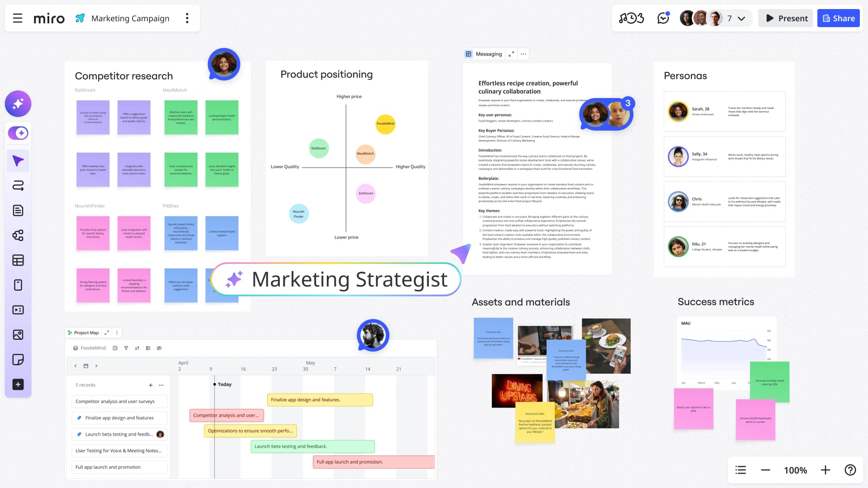Open the main hamburger menu
Viewport: 868px width, 488px height.
coord(18,18)
